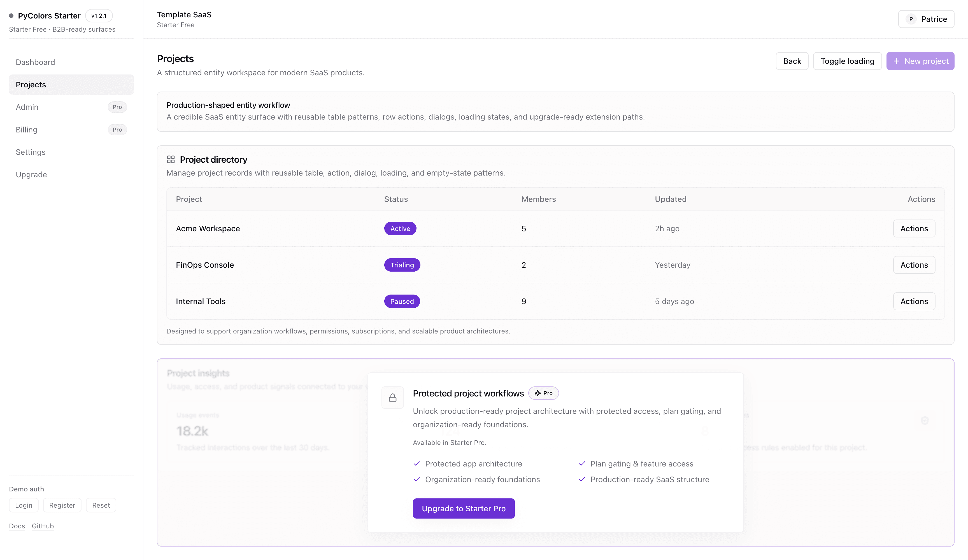
Task: Click the P avatar icon next to Patrice
Action: [x=911, y=19]
